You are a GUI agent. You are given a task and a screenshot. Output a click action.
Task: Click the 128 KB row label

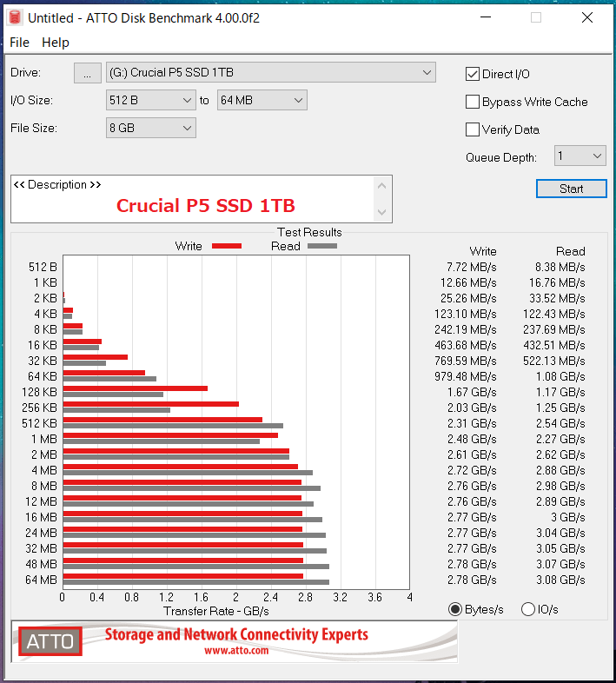[39, 392]
